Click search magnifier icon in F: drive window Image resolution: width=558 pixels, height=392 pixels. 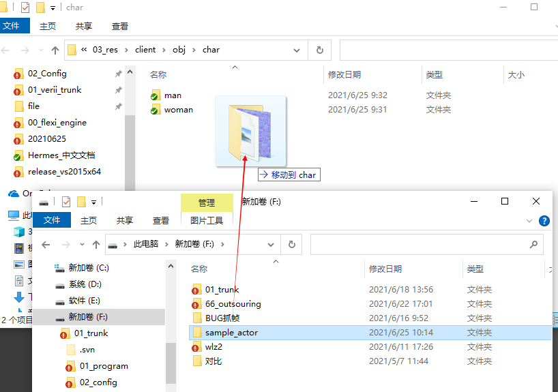tap(533, 245)
